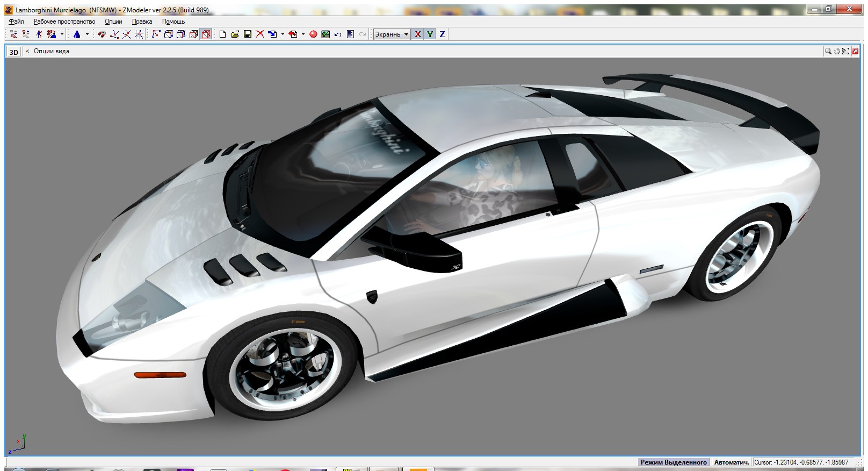Click the Автоматич. status button
Viewport: 868px width, 471px height.
(x=732, y=462)
